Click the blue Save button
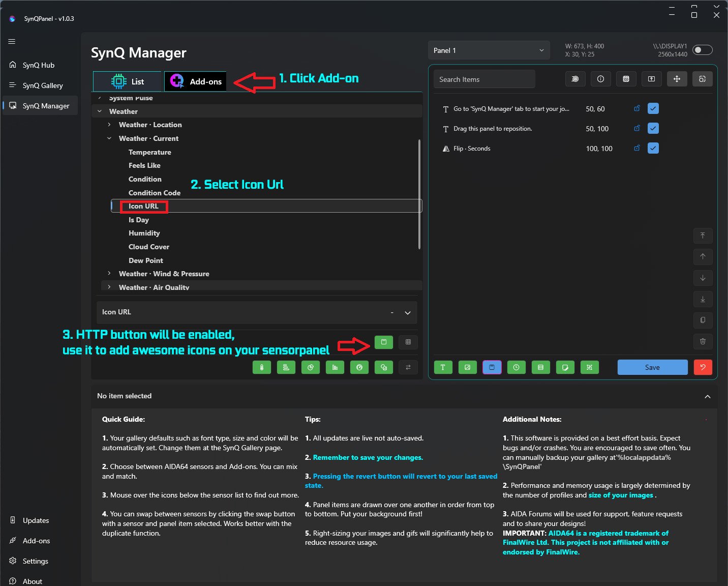The height and width of the screenshot is (586, 728). point(652,367)
